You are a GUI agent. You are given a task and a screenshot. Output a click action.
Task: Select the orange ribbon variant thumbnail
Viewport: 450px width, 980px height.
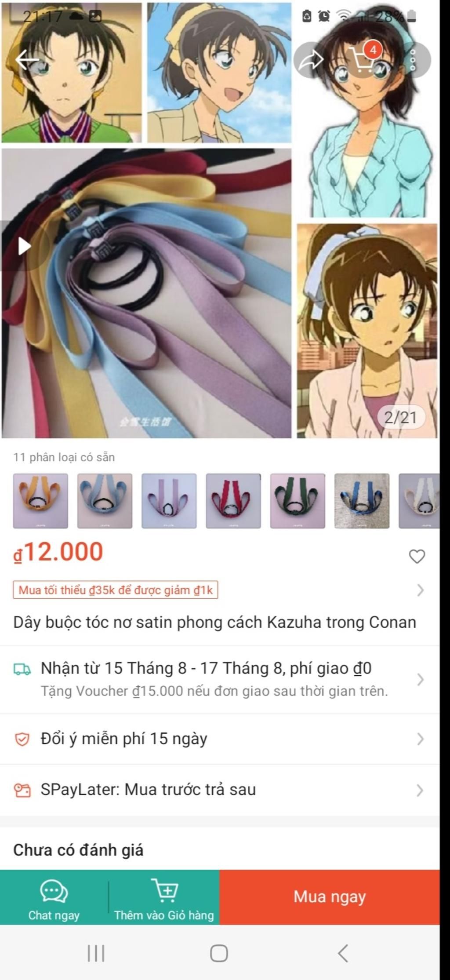click(x=40, y=501)
